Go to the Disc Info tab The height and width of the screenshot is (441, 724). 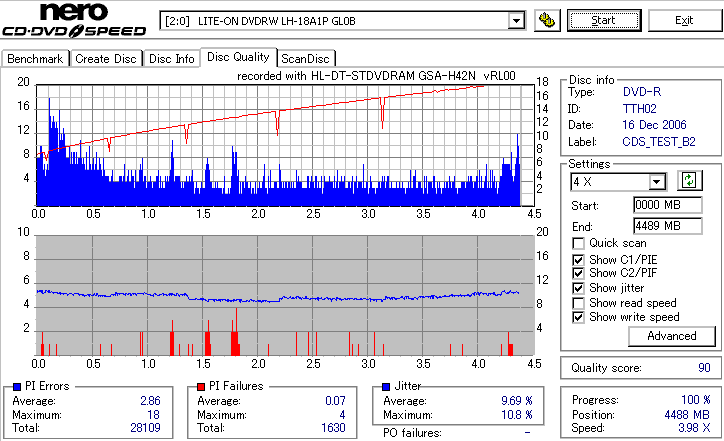(171, 59)
